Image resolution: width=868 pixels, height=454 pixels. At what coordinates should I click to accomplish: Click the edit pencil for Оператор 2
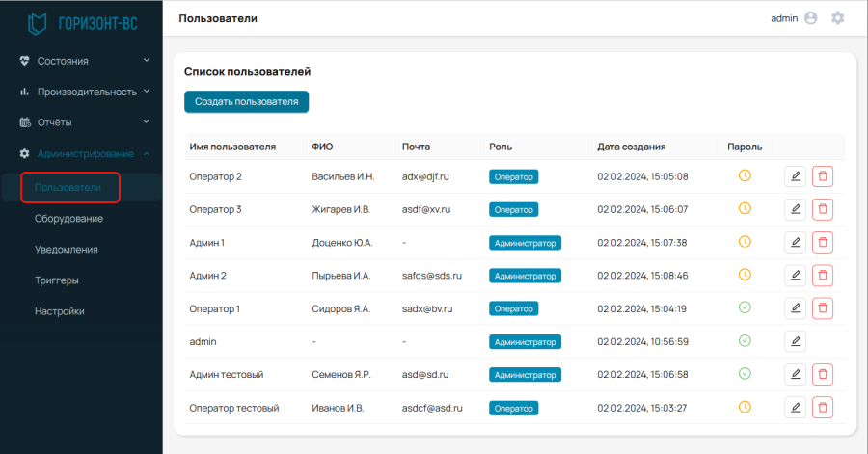coord(795,176)
